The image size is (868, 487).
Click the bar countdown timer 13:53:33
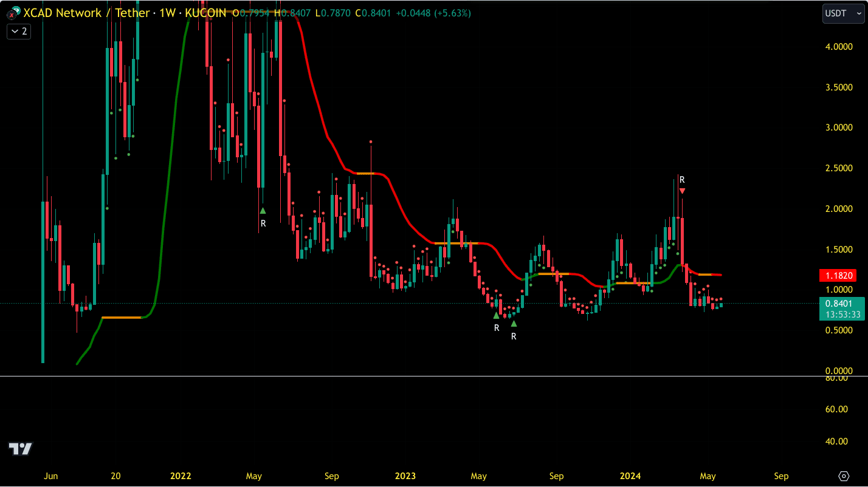[x=842, y=315]
